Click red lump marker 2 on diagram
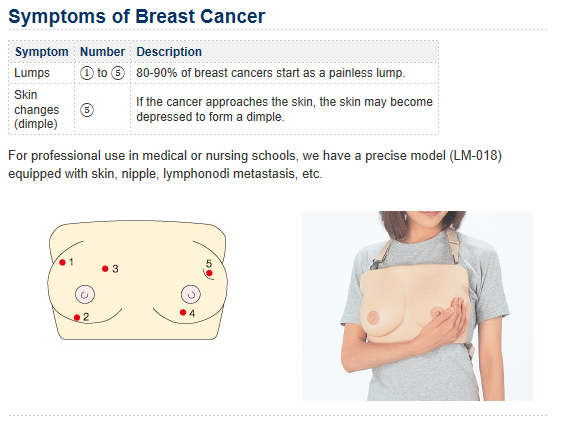 77,317
